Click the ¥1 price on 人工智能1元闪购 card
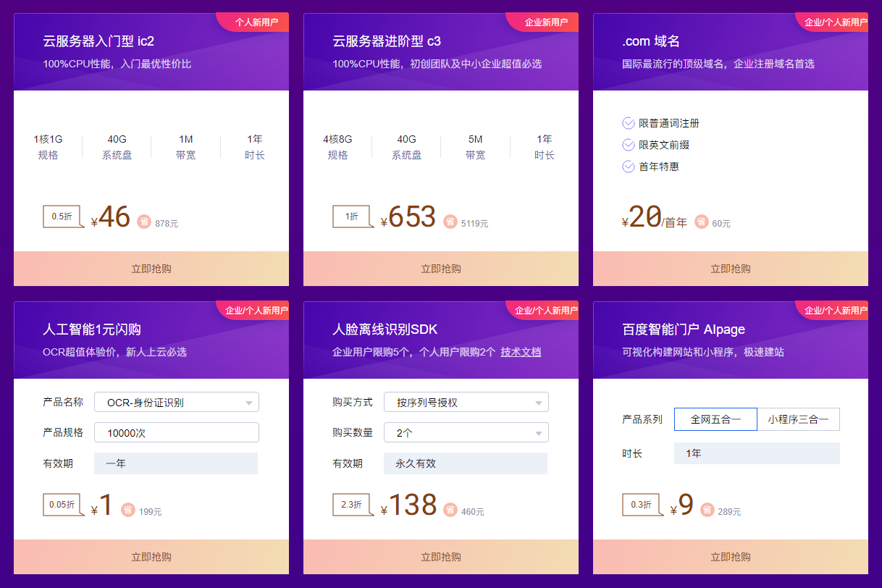The image size is (882, 588). click(x=102, y=505)
